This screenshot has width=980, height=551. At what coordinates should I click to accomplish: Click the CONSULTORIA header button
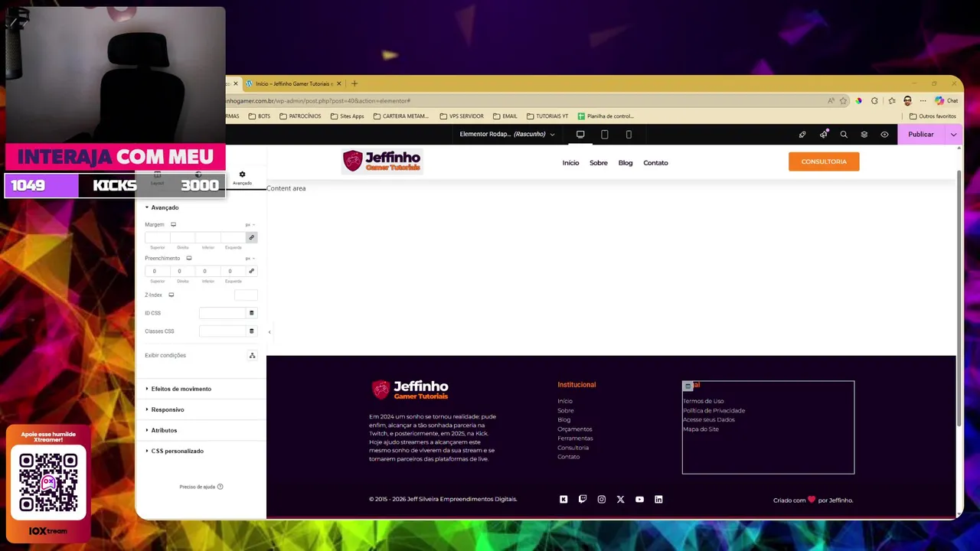824,161
